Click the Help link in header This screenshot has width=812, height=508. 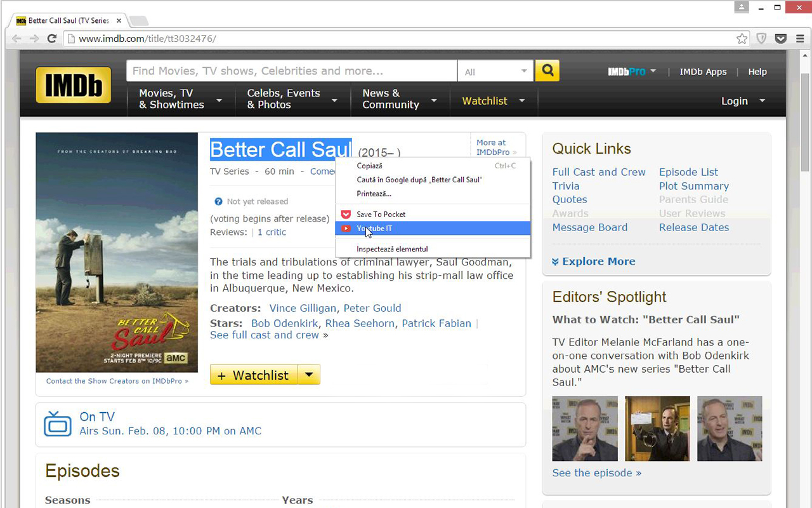[x=757, y=72]
